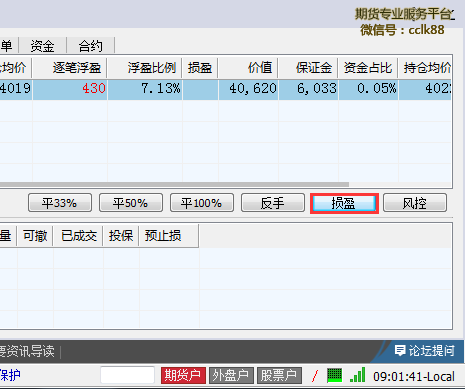Switch to 外盘户 overseas account
The image size is (465, 389).
[x=231, y=376]
